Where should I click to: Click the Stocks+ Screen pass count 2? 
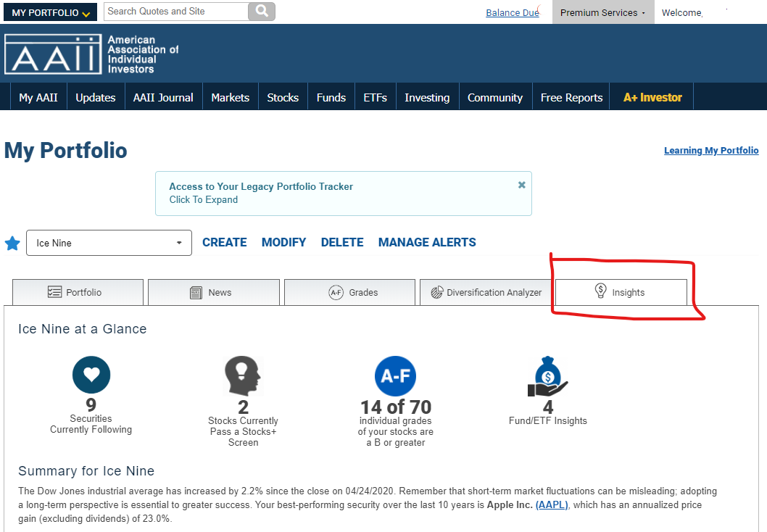coord(243,407)
